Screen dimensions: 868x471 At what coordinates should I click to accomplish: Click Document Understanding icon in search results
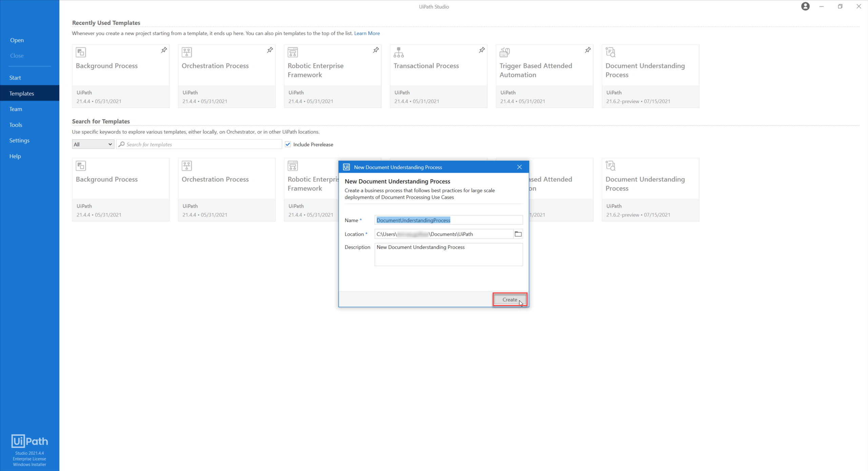[611, 166]
